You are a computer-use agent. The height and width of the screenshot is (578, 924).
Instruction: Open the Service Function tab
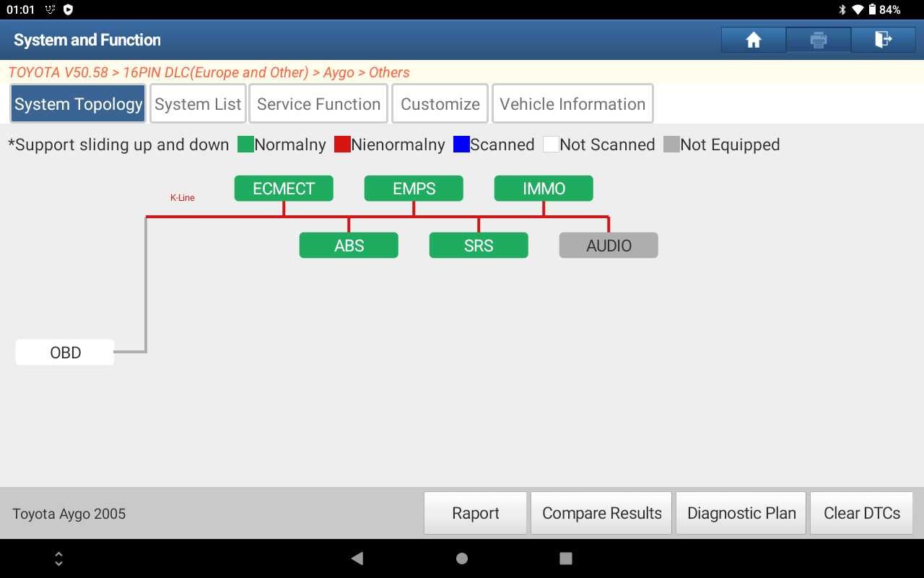pyautogui.click(x=318, y=104)
